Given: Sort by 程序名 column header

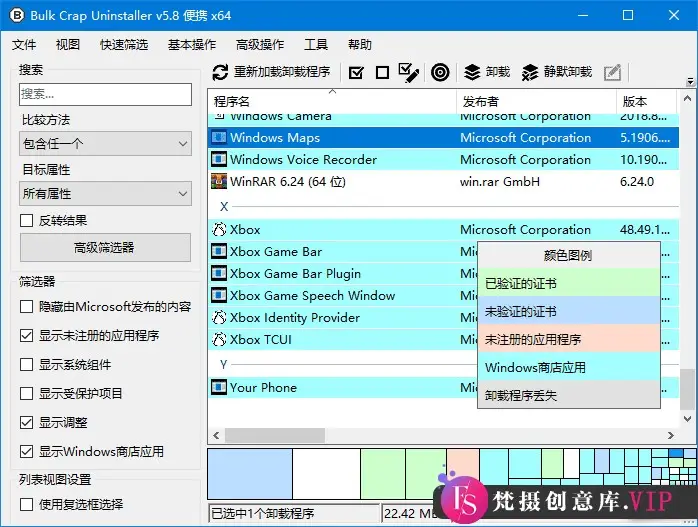Looking at the screenshot, I should pyautogui.click(x=332, y=101).
